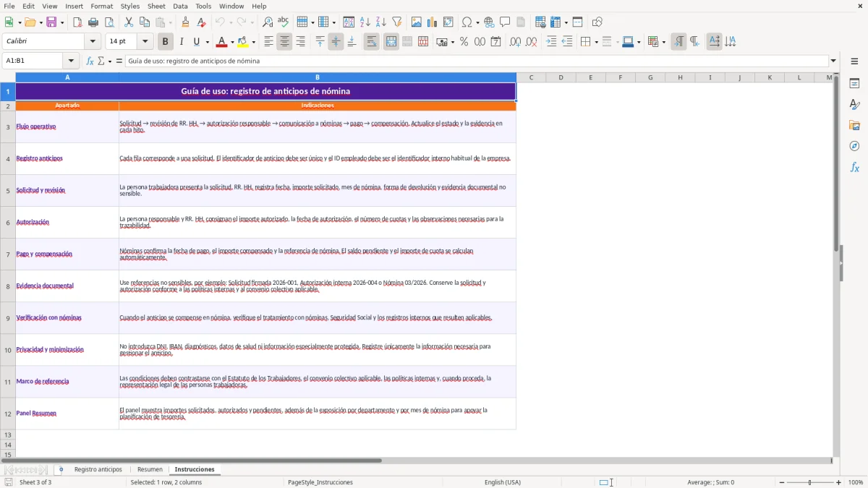The width and height of the screenshot is (868, 488).
Task: Select row 7 header
Action: [8, 254]
